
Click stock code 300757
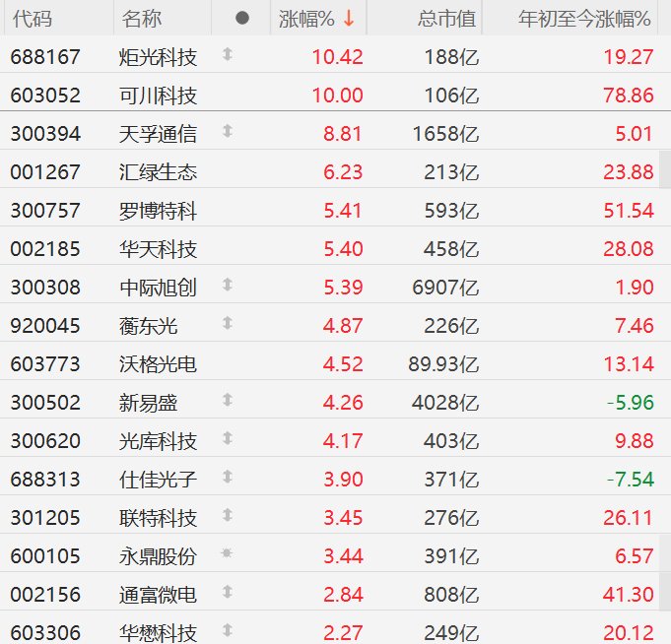click(45, 211)
